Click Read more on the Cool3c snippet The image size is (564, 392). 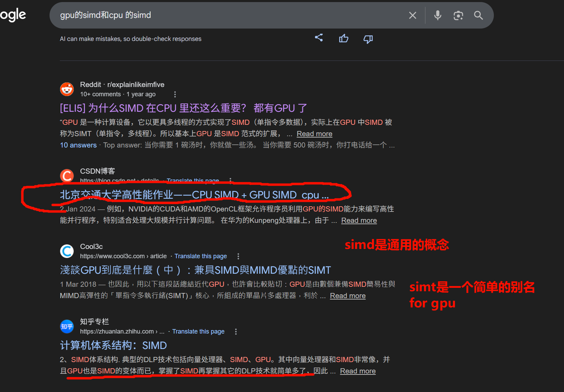pyautogui.click(x=348, y=296)
